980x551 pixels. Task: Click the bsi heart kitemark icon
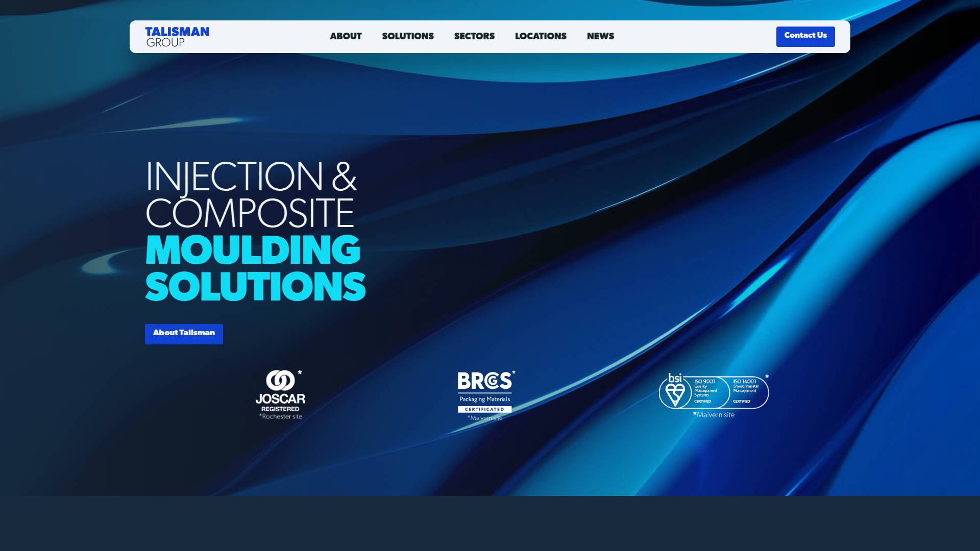675,393
